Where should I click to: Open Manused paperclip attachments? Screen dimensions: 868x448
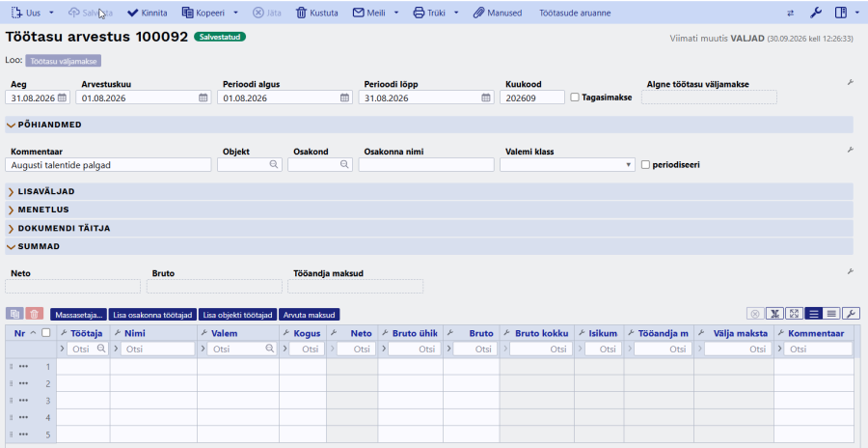[498, 13]
